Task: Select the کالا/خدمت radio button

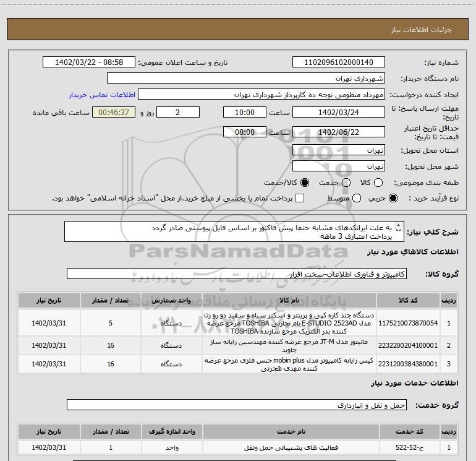Action: pos(305,183)
